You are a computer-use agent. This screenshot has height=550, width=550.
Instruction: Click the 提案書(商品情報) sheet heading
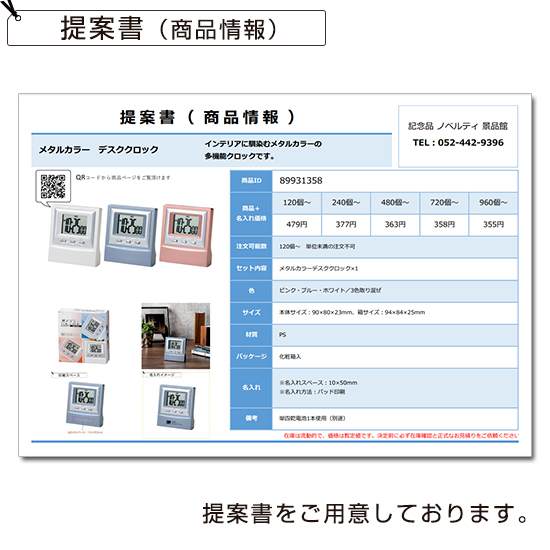(208, 118)
